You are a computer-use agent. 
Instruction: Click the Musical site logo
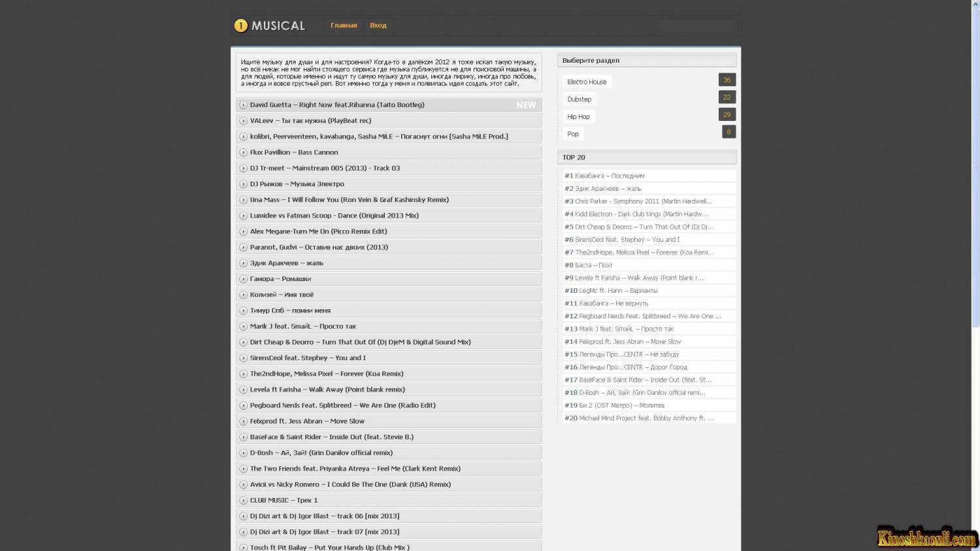(x=270, y=25)
